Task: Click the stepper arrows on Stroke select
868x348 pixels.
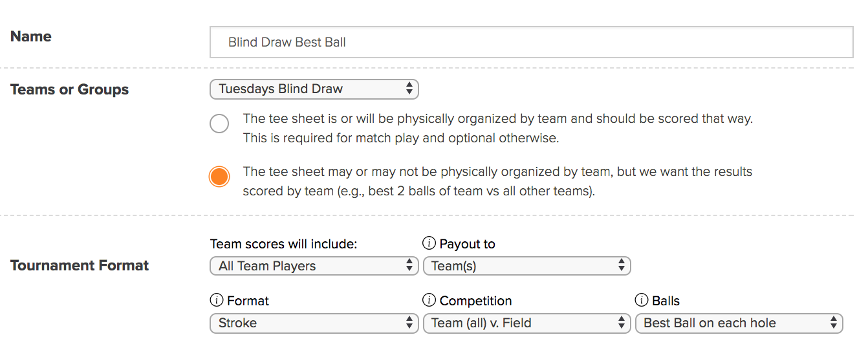Action: [x=409, y=323]
